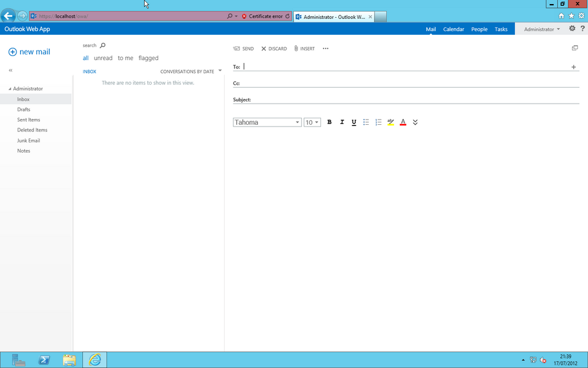Filter flagged messages
The image size is (588, 368).
click(x=149, y=58)
